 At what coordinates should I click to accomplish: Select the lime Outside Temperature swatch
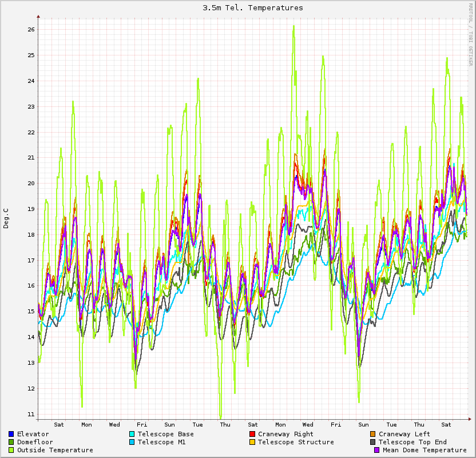[11, 450]
